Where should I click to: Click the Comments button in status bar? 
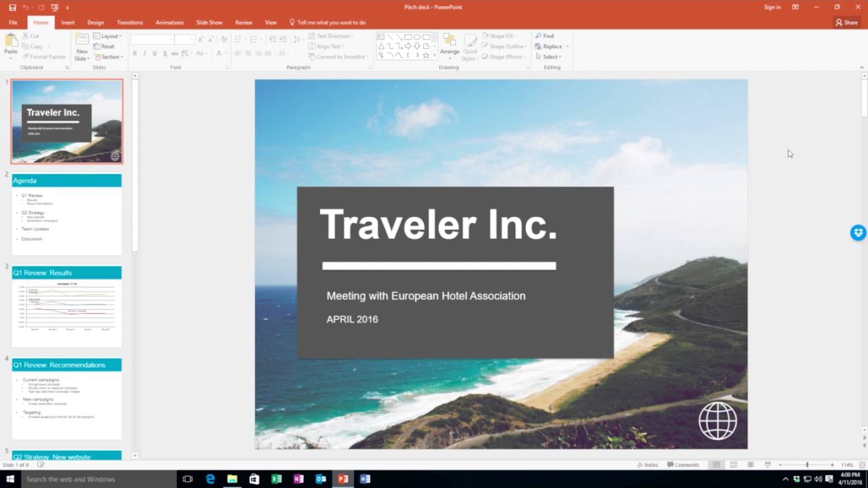tap(683, 465)
